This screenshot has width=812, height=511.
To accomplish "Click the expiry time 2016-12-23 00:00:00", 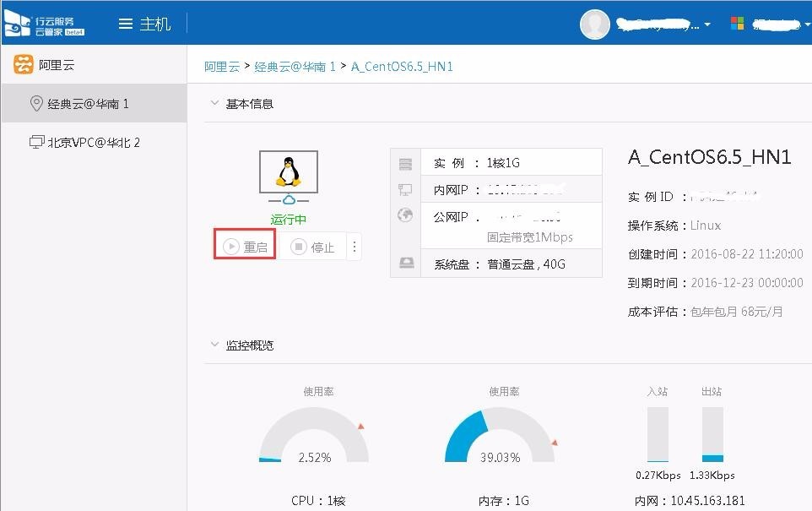I will pyautogui.click(x=747, y=283).
